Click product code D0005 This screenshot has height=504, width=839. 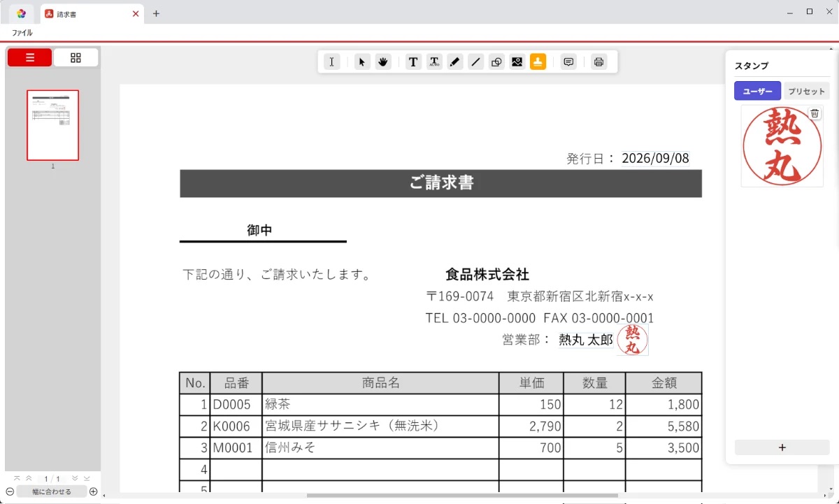[232, 405]
